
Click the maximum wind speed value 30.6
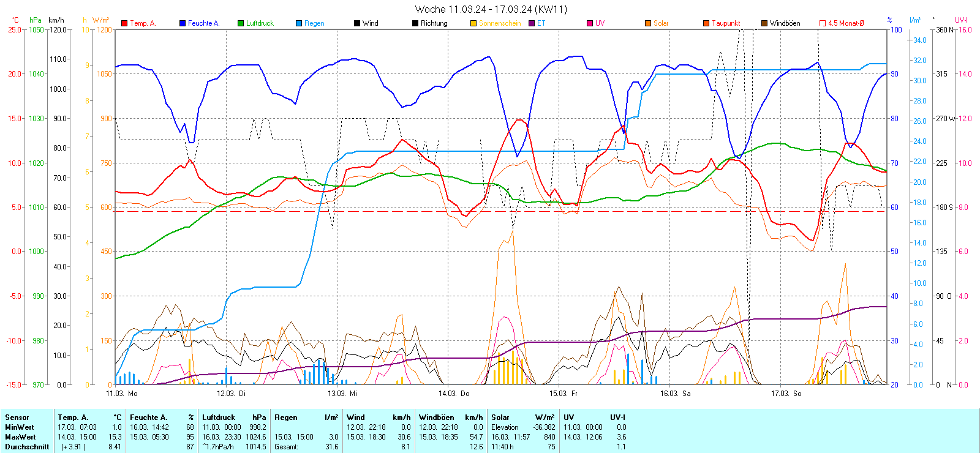(404, 437)
